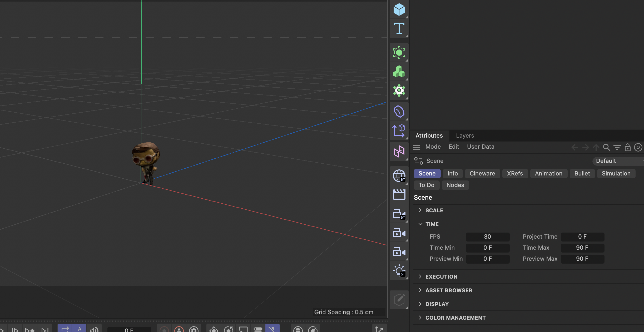
Task: Click the Stage clapperboard icon
Action: pyautogui.click(x=399, y=194)
